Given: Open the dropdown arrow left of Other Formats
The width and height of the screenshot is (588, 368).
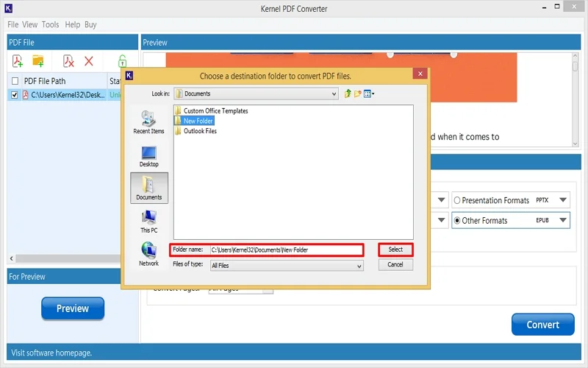Looking at the screenshot, I should (442, 220).
